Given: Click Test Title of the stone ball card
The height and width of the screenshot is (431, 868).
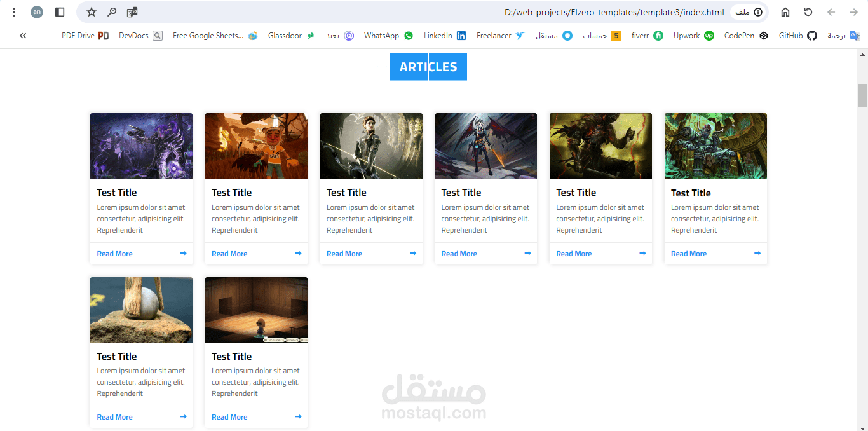Looking at the screenshot, I should point(117,357).
